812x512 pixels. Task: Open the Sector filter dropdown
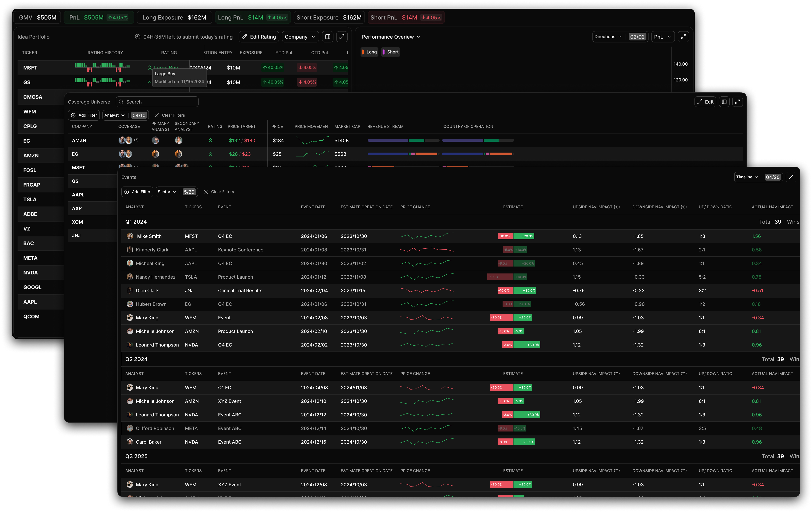click(167, 192)
